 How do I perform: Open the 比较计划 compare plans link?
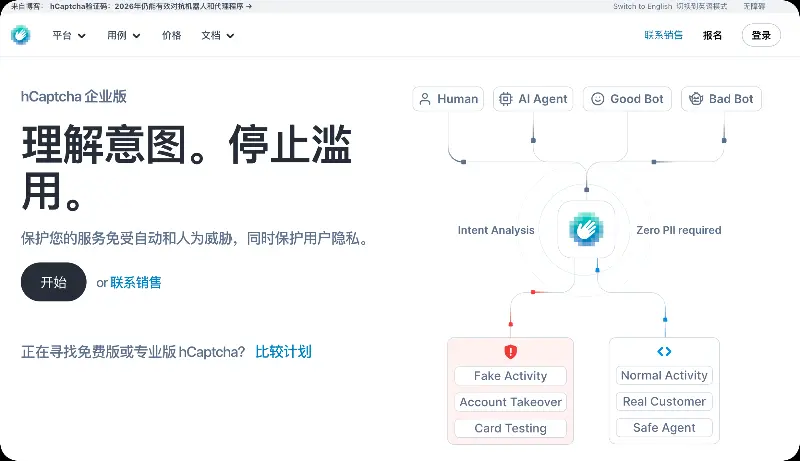tap(283, 352)
